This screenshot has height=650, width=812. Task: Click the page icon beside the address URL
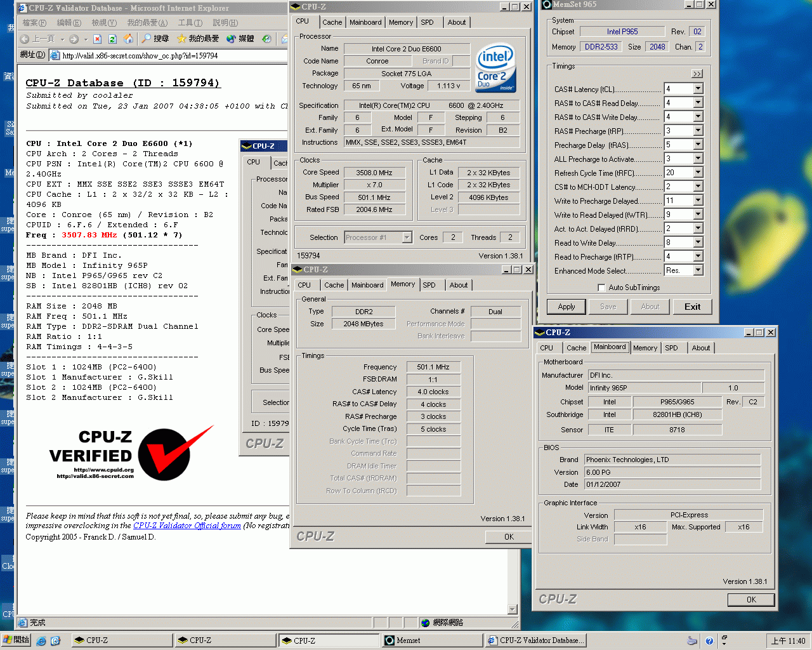[x=55, y=55]
